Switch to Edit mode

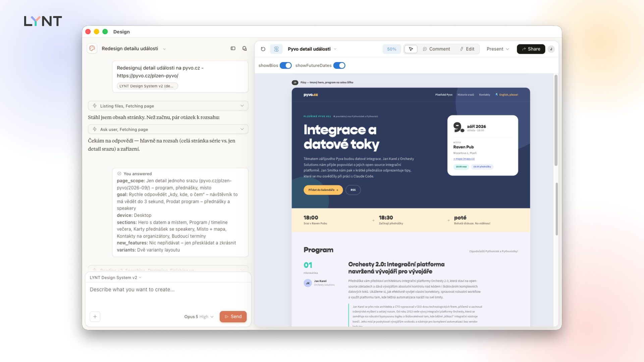click(x=467, y=49)
